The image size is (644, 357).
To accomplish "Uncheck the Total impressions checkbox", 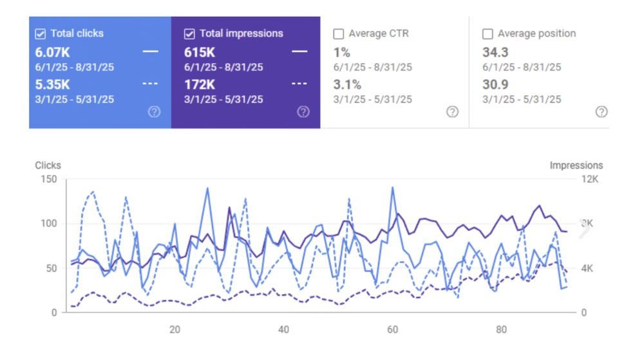I will click(189, 33).
